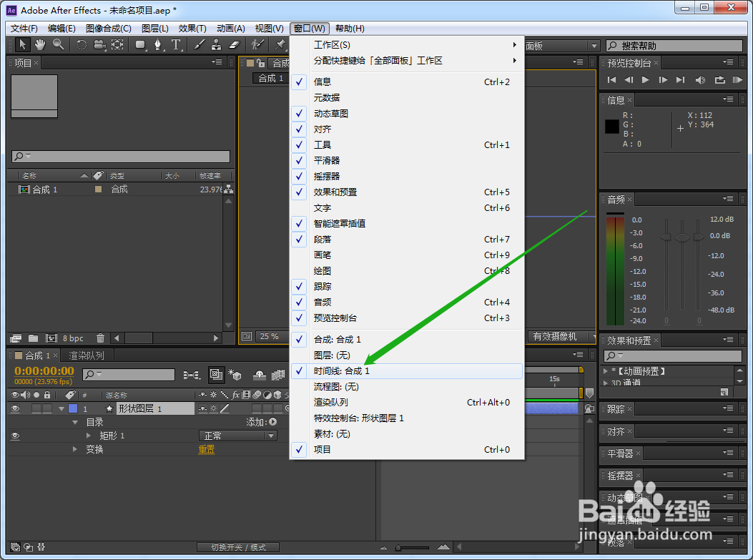Image resolution: width=753 pixels, height=560 pixels.
Task: Choose 时间线: 合成 1 menu entry
Action: (407, 370)
